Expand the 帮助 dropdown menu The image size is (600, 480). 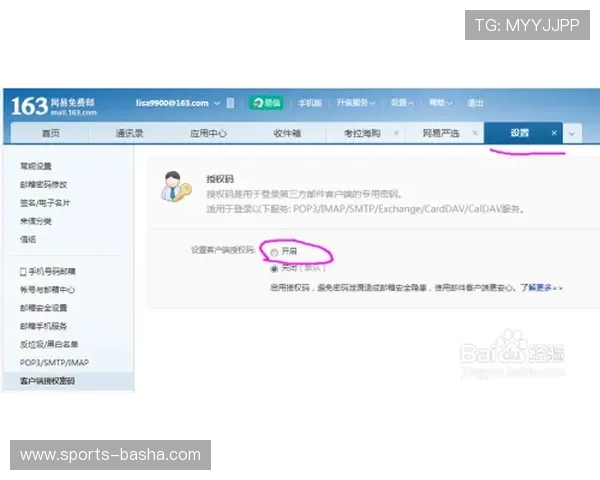[x=441, y=103]
